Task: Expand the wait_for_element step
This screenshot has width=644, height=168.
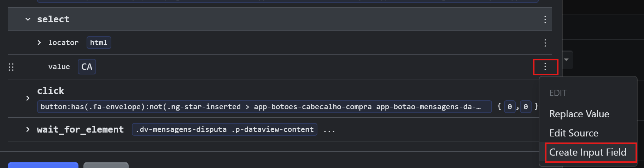Action: tap(28, 129)
